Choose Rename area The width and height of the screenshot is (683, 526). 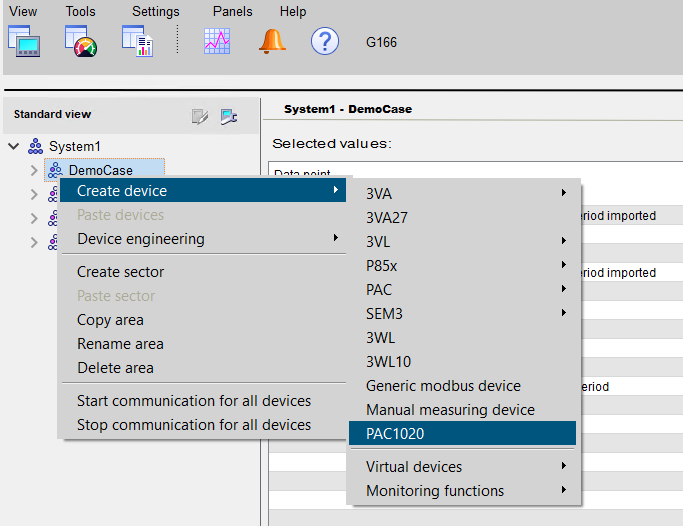[x=203, y=344]
